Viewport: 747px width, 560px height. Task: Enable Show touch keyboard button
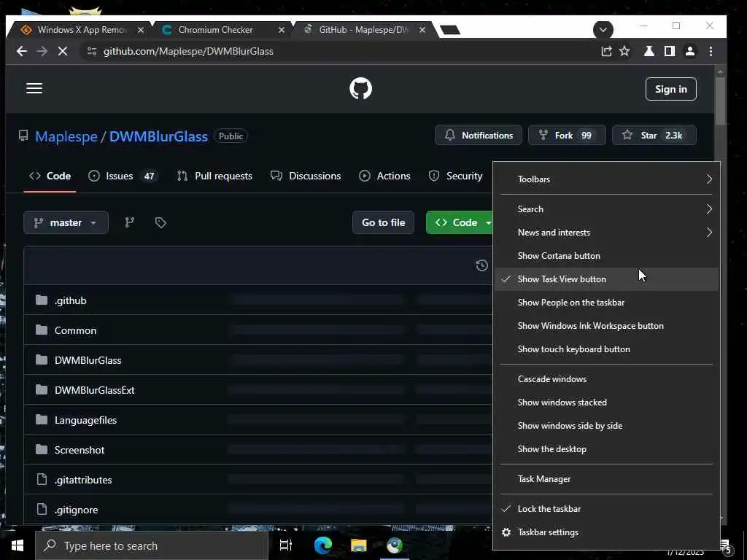pos(606,349)
